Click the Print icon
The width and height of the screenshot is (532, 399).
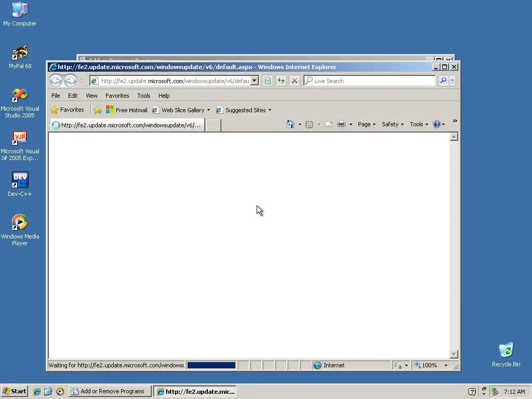click(x=341, y=124)
